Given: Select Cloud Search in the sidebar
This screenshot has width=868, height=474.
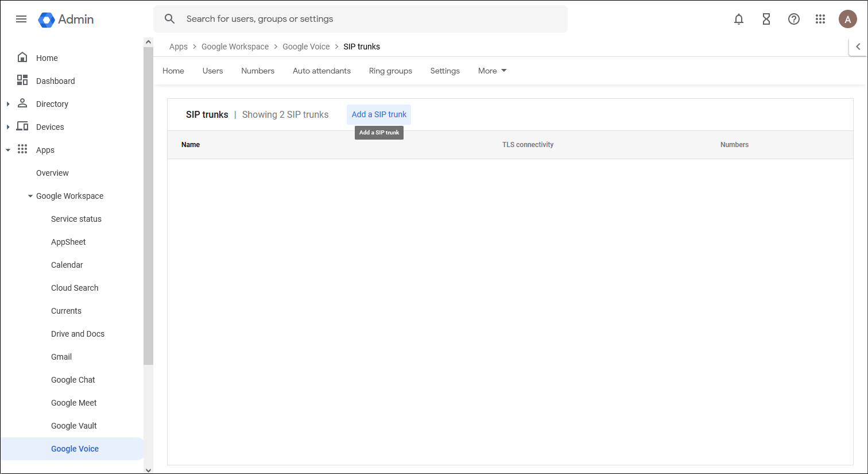Looking at the screenshot, I should 75,288.
